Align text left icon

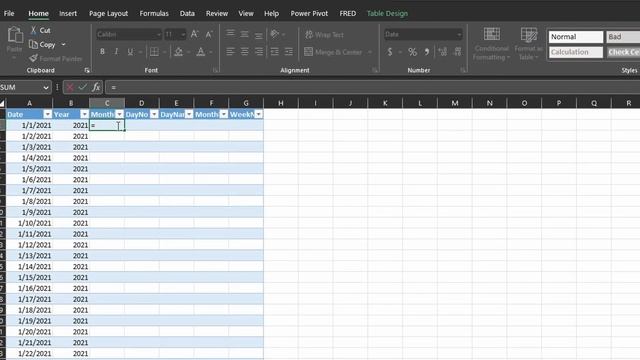click(x=230, y=52)
